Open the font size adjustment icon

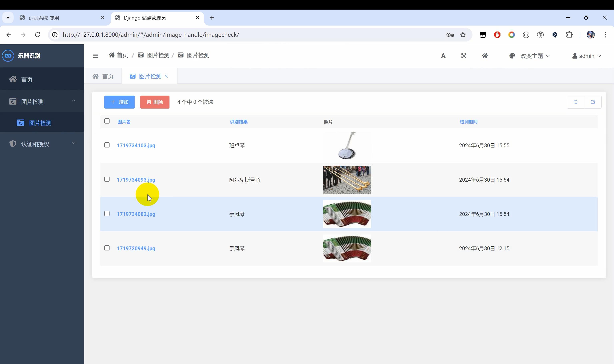coord(443,56)
